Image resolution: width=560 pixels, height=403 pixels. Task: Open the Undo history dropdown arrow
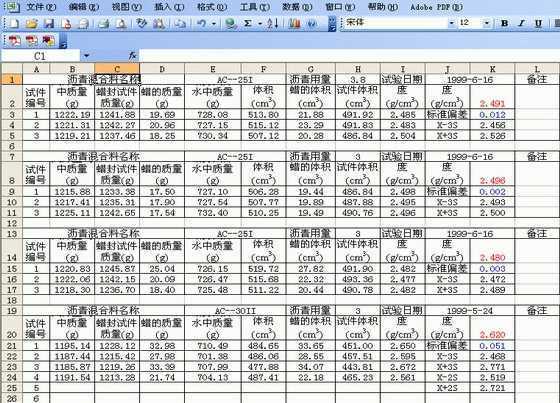(214, 24)
